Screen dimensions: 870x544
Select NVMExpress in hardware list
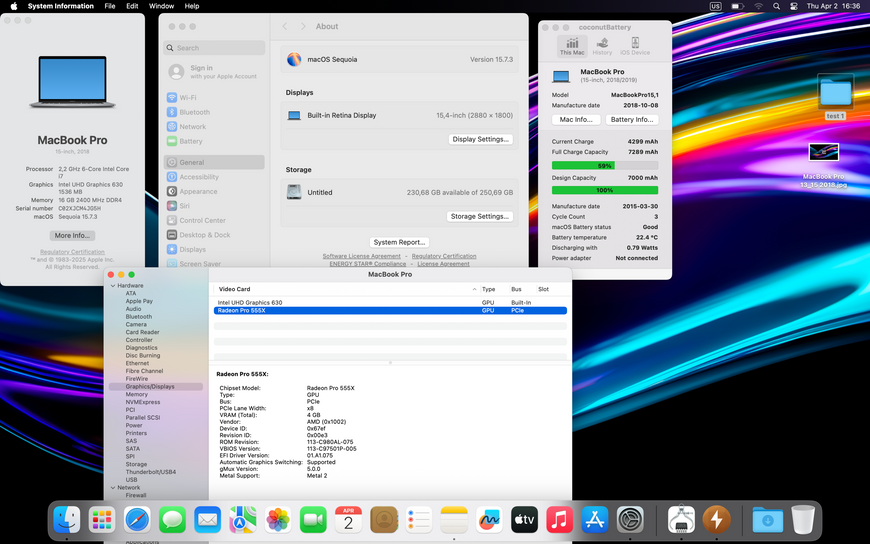pos(143,402)
